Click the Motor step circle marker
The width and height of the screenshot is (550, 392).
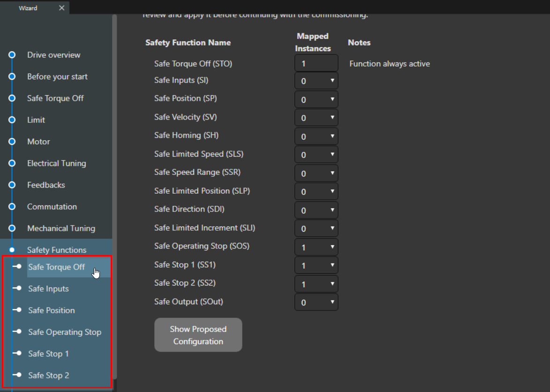click(x=12, y=142)
